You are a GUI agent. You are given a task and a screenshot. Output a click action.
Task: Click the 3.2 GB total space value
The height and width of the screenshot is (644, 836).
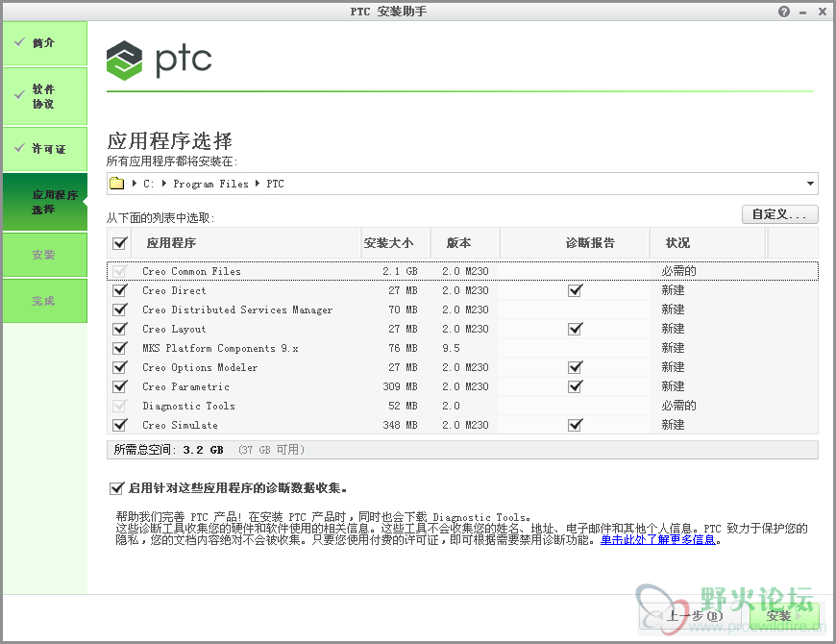[x=203, y=450]
